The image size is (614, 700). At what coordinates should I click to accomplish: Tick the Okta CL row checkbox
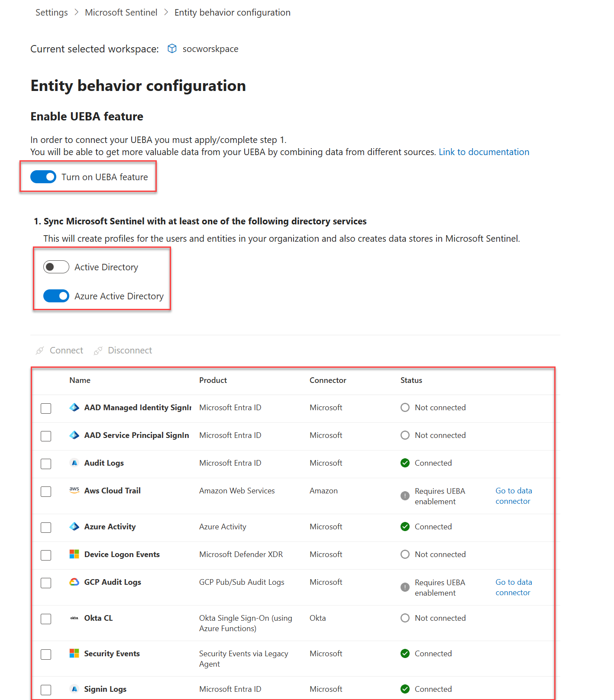[46, 619]
